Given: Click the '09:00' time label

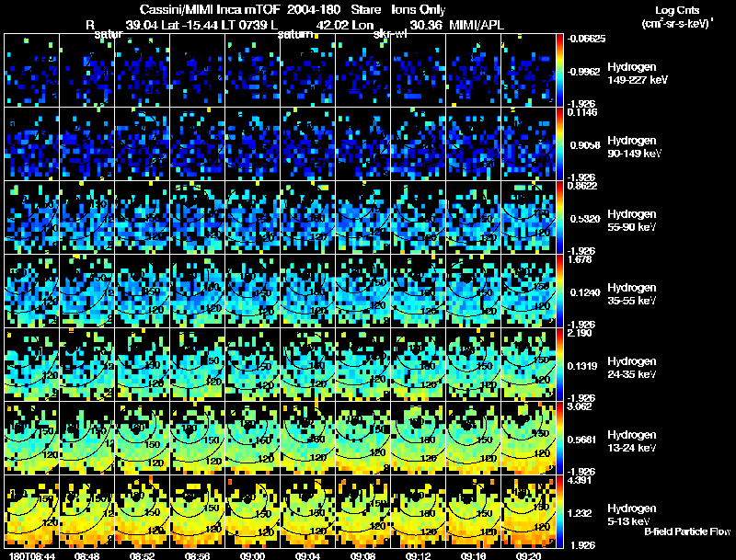Looking at the screenshot, I should [252, 555].
